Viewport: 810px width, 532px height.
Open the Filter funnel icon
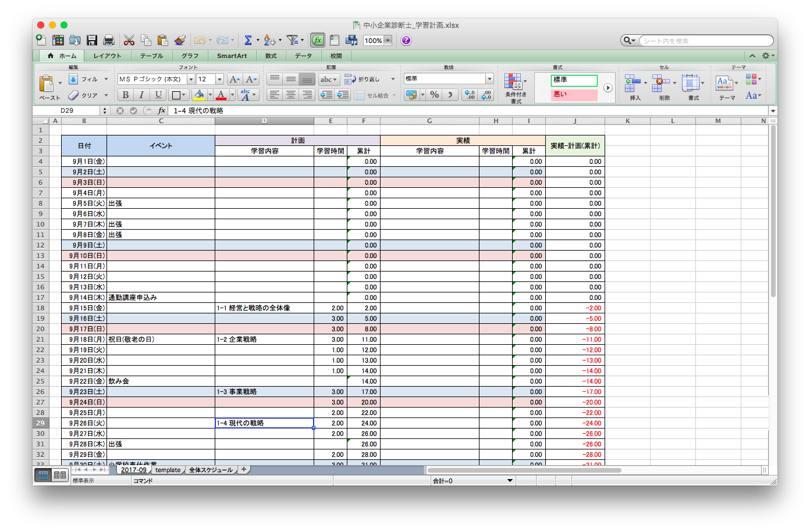pos(293,40)
